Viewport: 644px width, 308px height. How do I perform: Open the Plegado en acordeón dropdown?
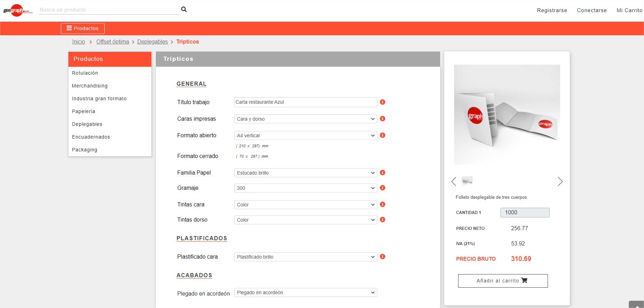point(305,292)
